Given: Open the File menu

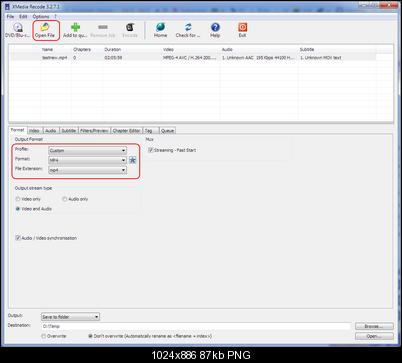Looking at the screenshot, I should (10, 16).
